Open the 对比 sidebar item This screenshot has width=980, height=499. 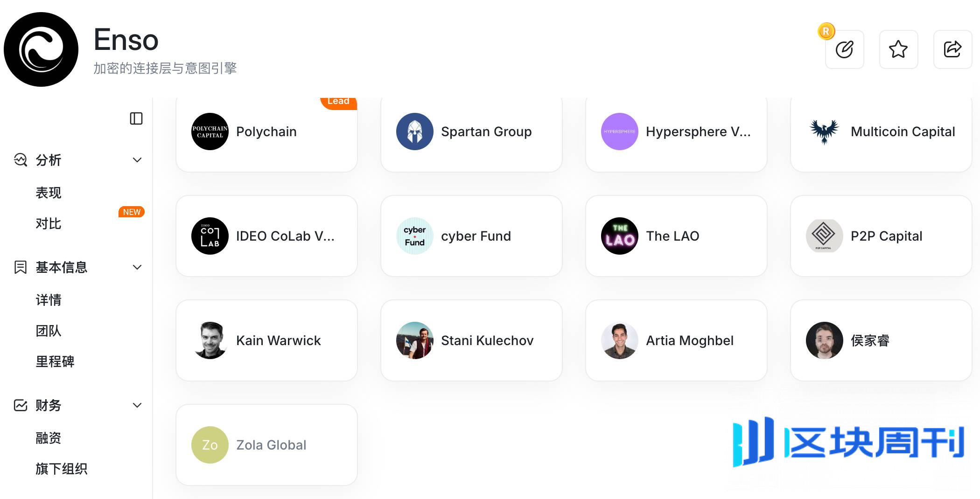tap(49, 223)
